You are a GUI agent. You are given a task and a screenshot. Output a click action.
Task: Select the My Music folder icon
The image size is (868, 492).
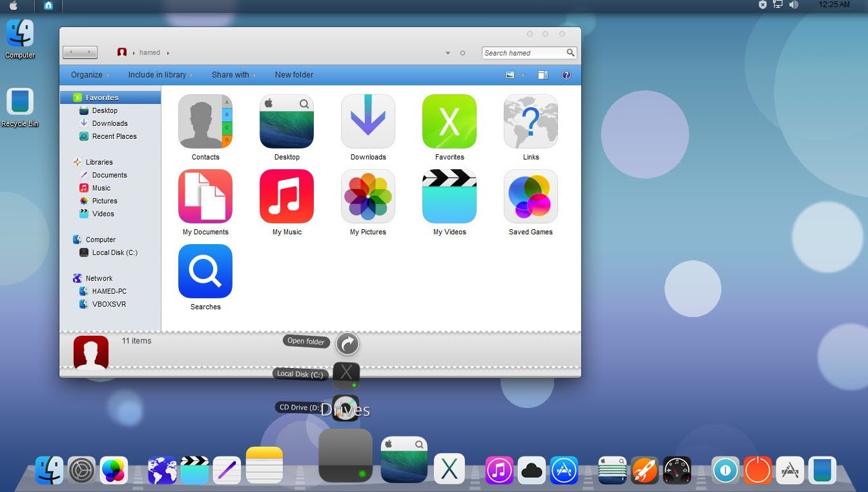point(286,196)
